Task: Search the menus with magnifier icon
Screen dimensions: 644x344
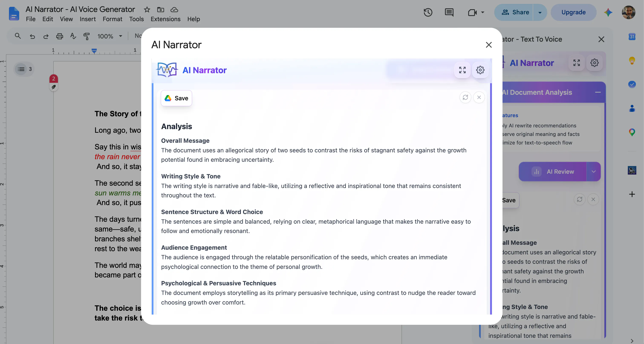Action: (17, 36)
